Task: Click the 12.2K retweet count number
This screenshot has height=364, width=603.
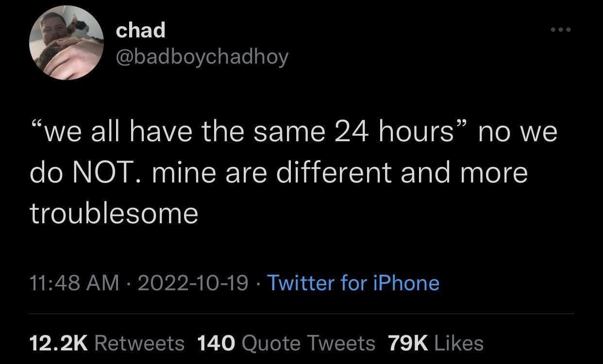Action: [x=58, y=343]
